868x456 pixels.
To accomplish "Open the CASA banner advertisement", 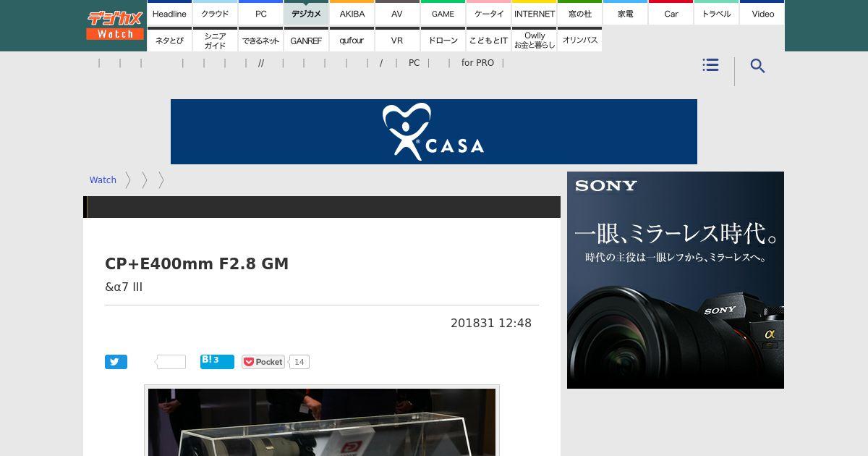I will click(x=434, y=132).
